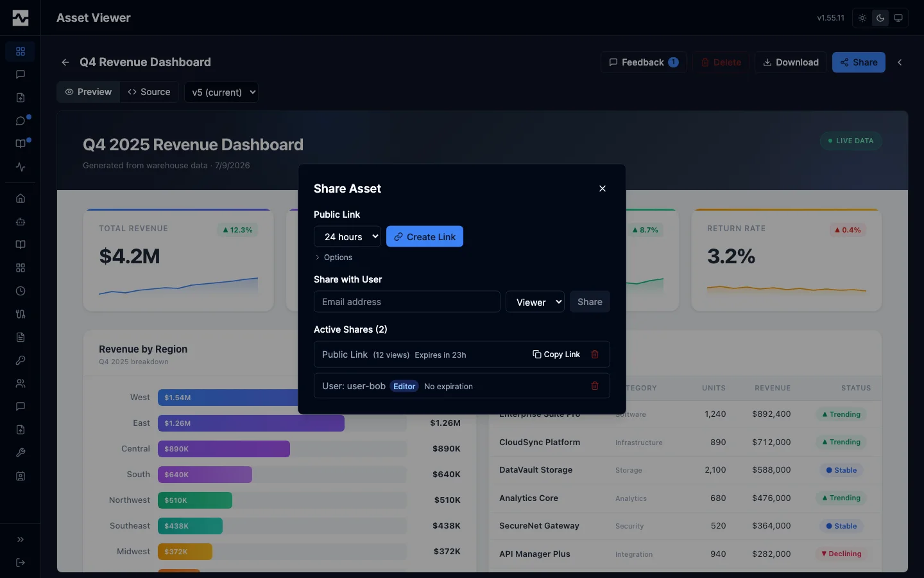Expand the Options disclosure under Public Link
The width and height of the screenshot is (924, 578).
point(334,258)
